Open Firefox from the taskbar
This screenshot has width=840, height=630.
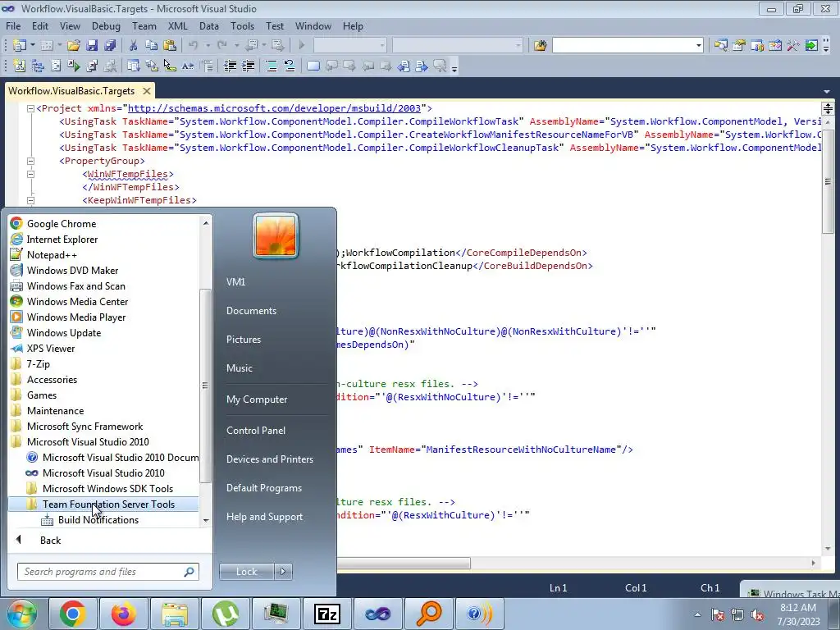tap(123, 614)
